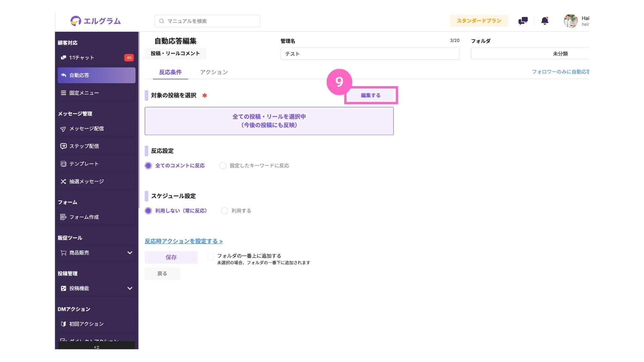Click the 抽選メッセージ shuffle icon
644x362 pixels.
63,181
